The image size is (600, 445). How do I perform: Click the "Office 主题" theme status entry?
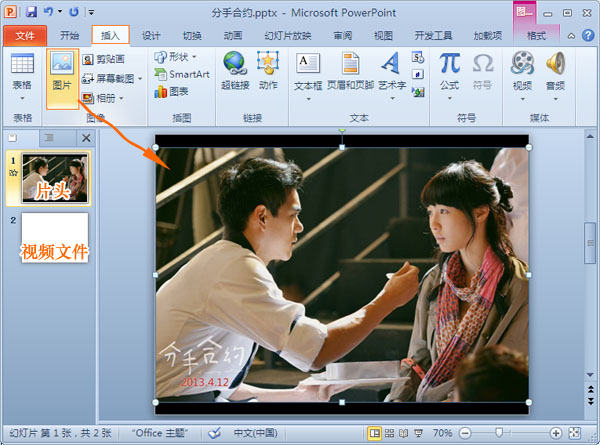[x=160, y=433]
